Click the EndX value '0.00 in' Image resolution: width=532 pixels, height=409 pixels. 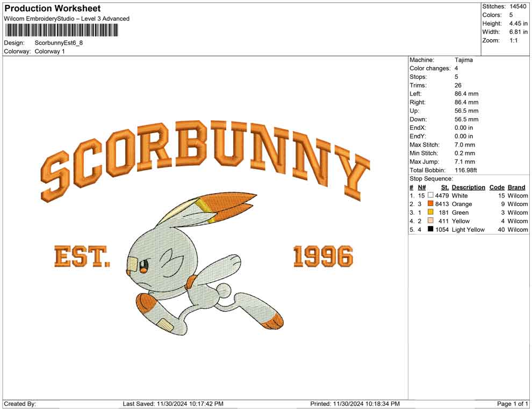464,127
